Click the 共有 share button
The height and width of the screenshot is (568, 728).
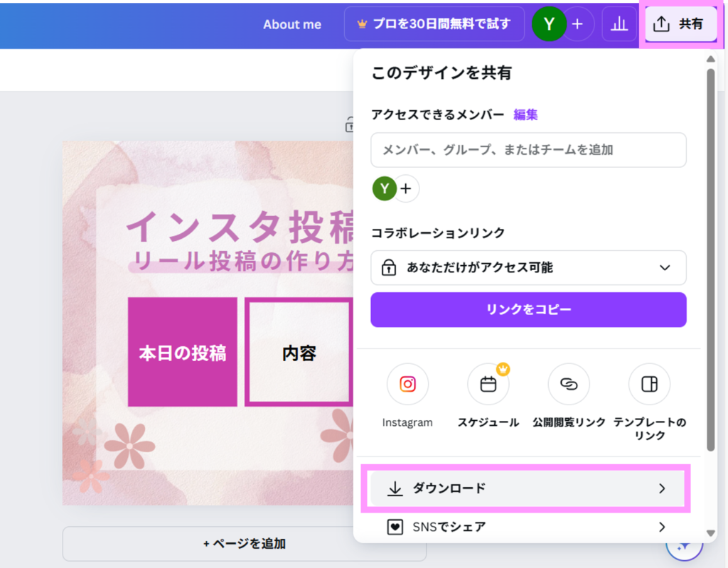[x=679, y=24]
